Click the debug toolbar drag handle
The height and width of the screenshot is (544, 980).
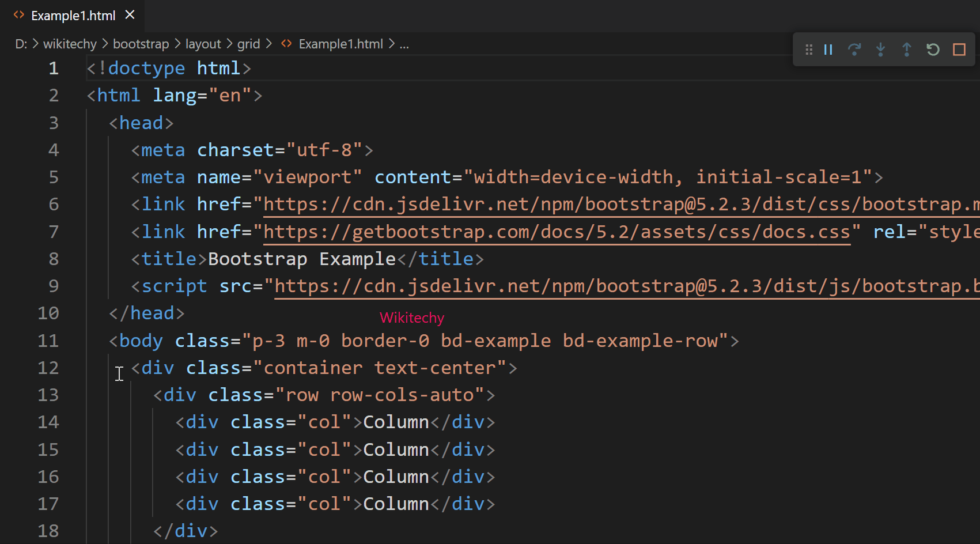tap(809, 50)
